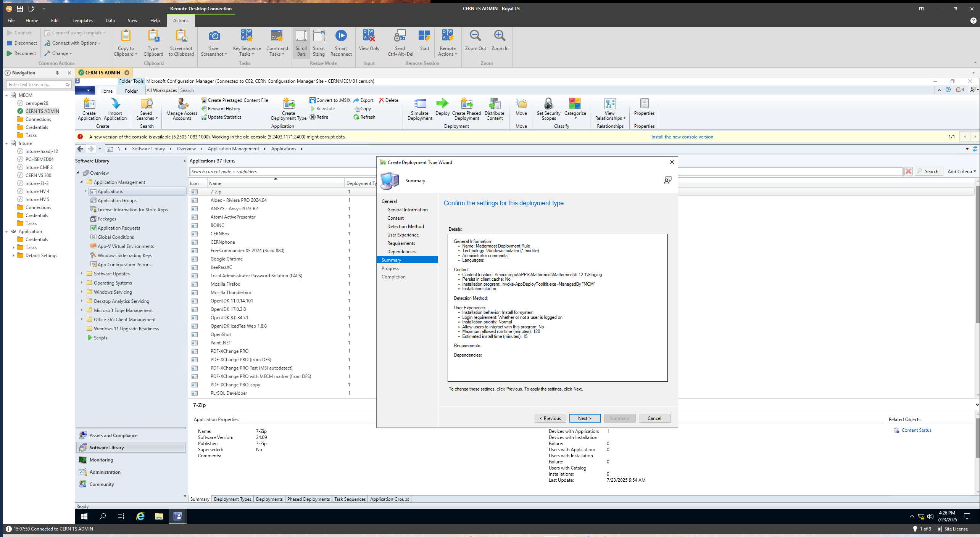Open the Add Criteria dropdown
Viewport: 980px width, 537px height.
pos(961,171)
